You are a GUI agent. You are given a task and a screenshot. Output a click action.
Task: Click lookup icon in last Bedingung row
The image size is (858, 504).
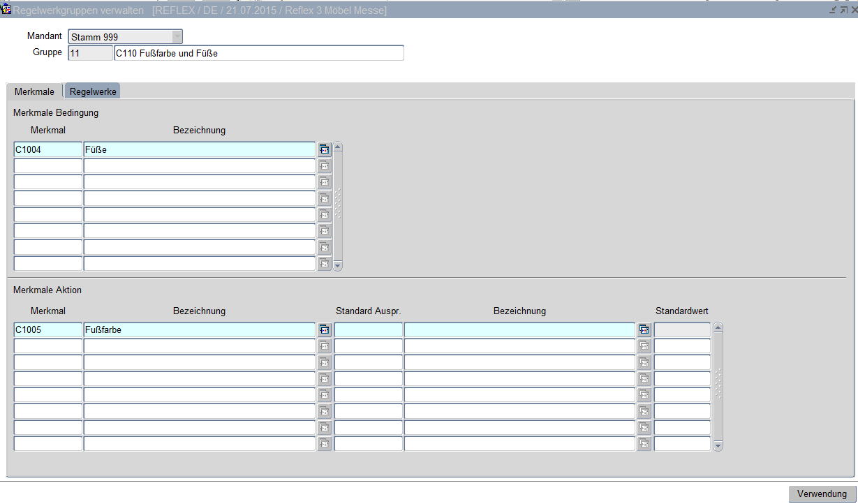324,264
